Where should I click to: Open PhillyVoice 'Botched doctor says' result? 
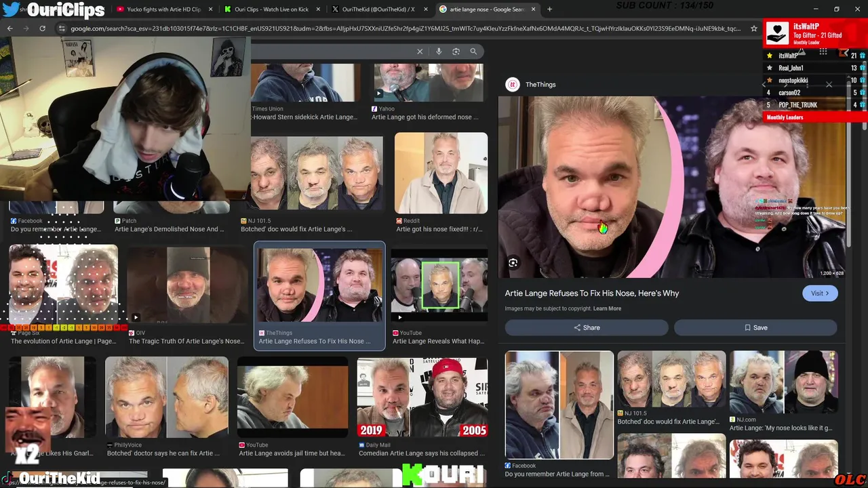tap(167, 407)
